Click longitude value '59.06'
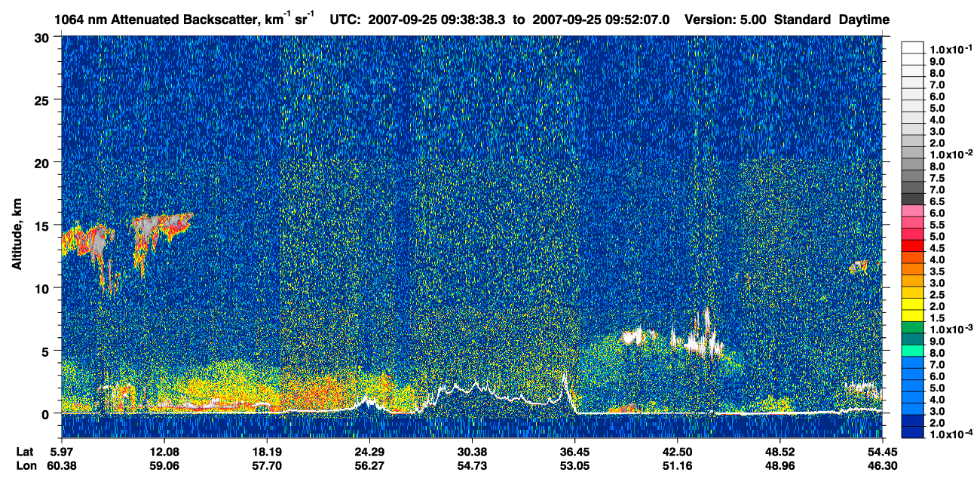Screen dimensions: 980x503 [164, 465]
